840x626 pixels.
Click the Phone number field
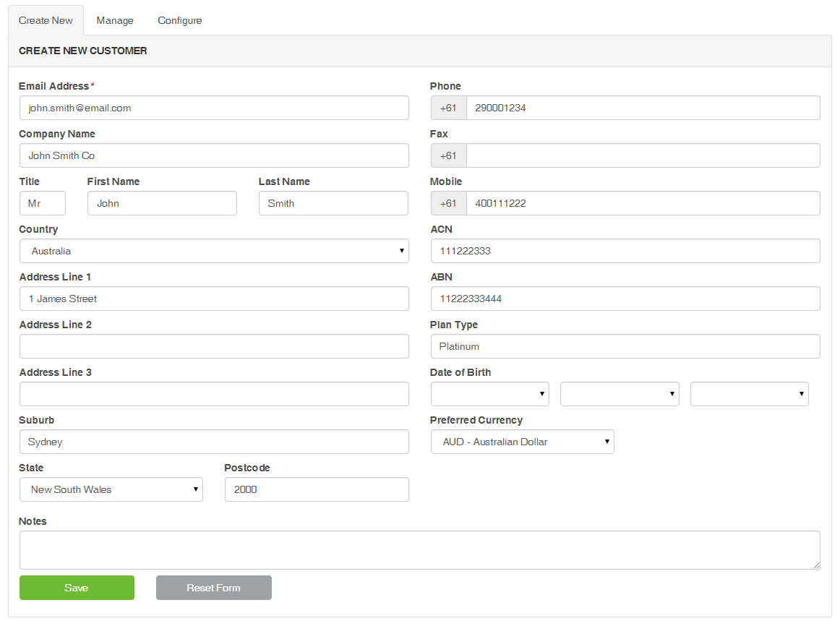point(643,108)
